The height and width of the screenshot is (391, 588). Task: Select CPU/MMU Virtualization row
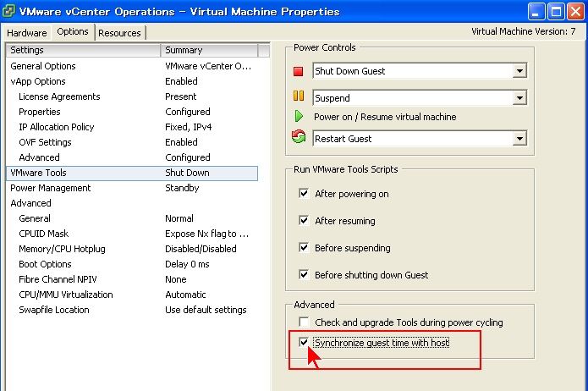[132, 295]
